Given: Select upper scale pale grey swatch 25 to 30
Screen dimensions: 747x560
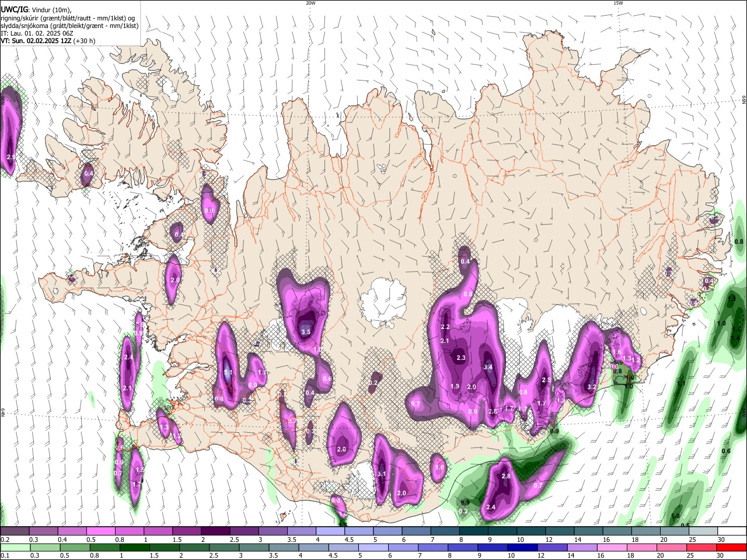Looking at the screenshot, I should (x=702, y=531).
